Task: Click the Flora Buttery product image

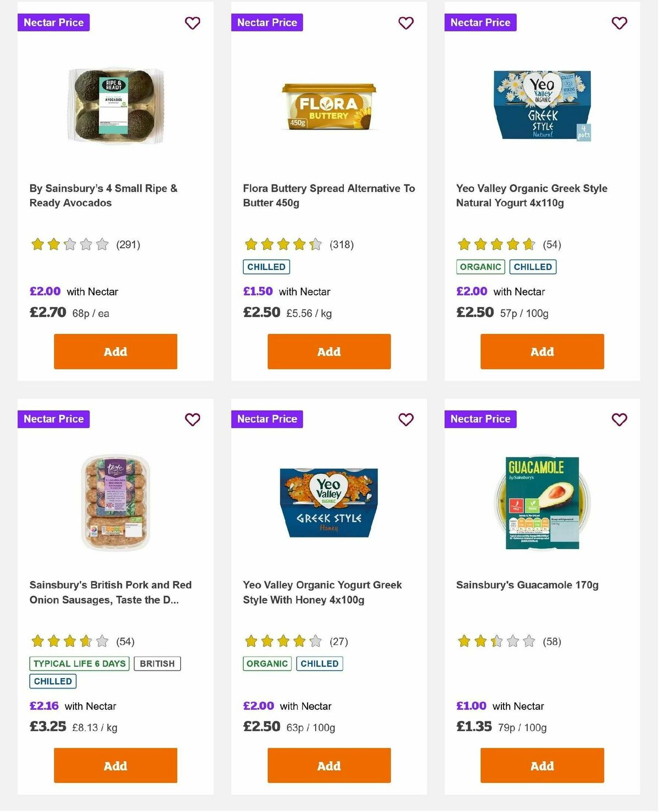Action: [x=328, y=105]
